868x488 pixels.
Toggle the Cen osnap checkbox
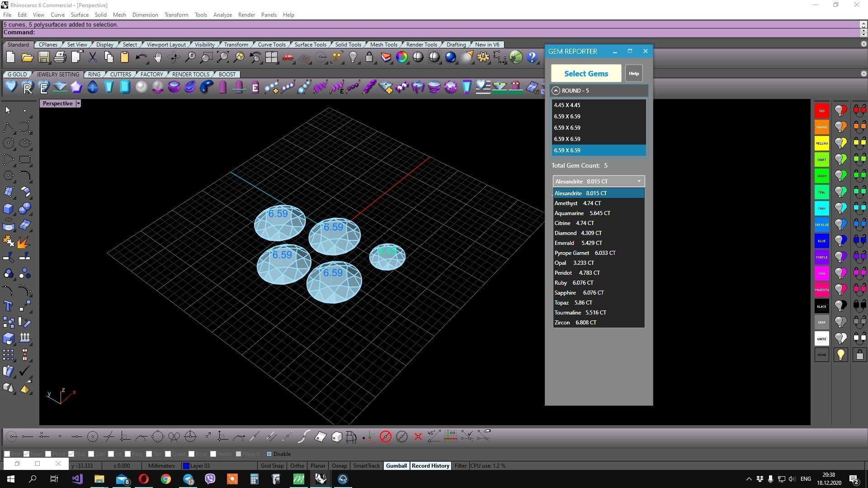91,454
